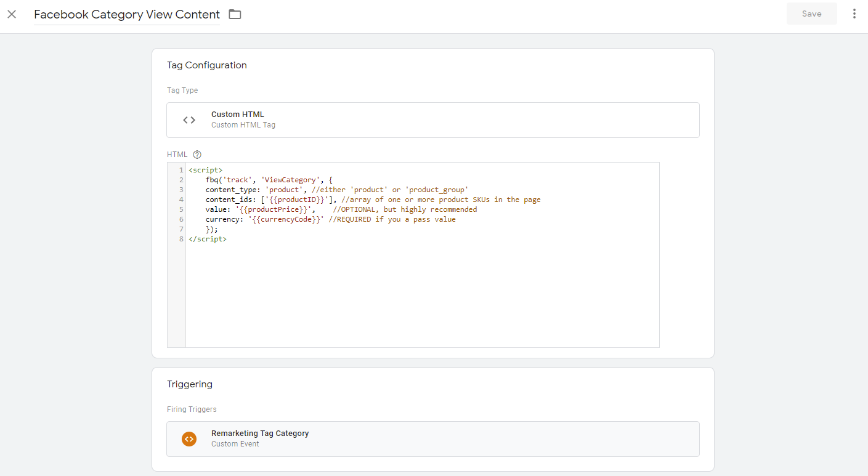
Task: Click the Tag Configuration section heading
Action: [x=206, y=65]
